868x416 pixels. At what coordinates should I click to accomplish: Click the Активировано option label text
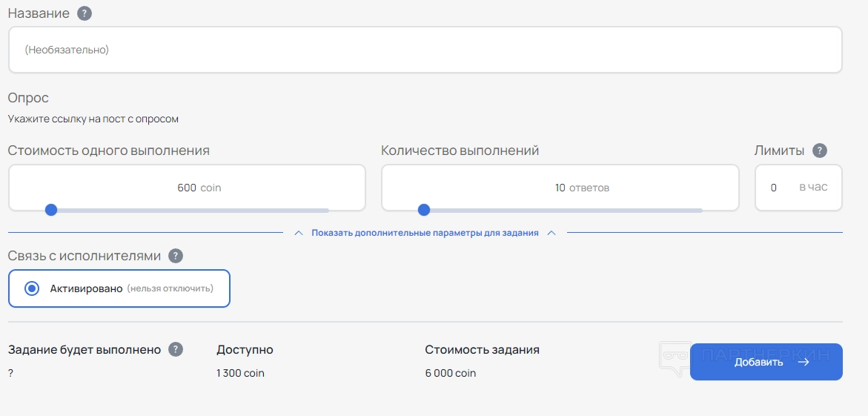pyautogui.click(x=86, y=288)
